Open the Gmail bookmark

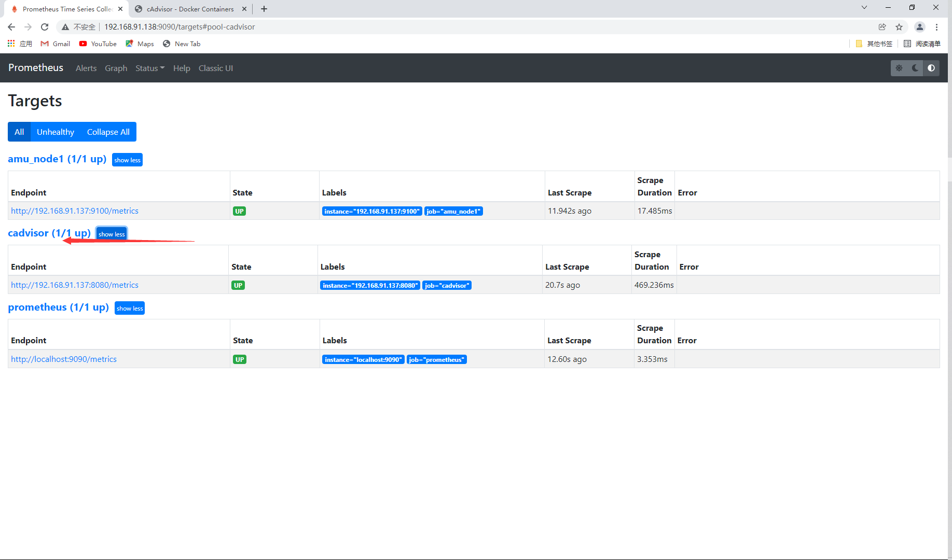point(56,44)
